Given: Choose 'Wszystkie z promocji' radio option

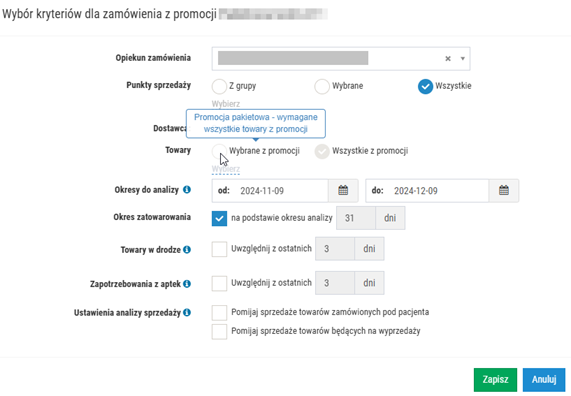Looking at the screenshot, I should (322, 151).
